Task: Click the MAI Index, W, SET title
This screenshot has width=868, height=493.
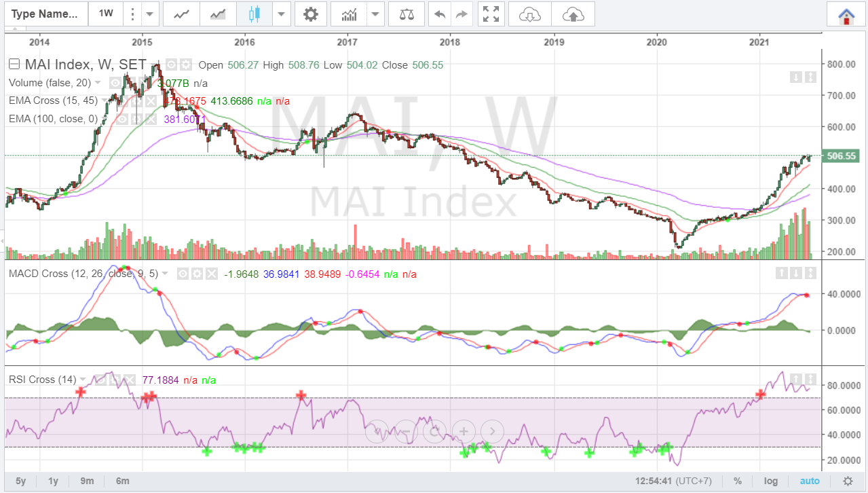Action: pos(86,65)
